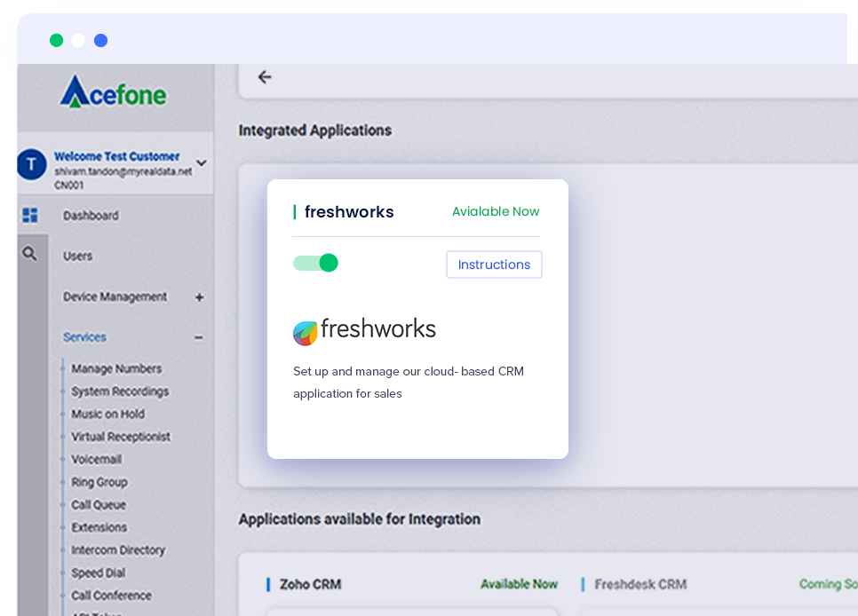Open Intercom Directory
Image resolution: width=858 pixels, height=616 pixels.
(118, 550)
